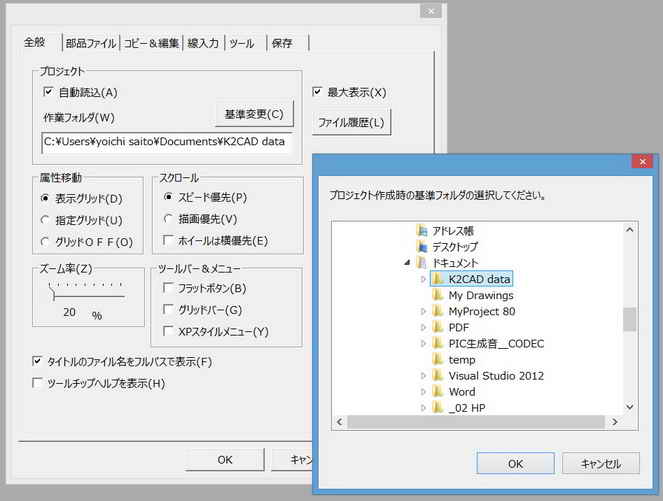Enable フラットボタン(B) checkbox
The image size is (663, 501).
coord(168,288)
